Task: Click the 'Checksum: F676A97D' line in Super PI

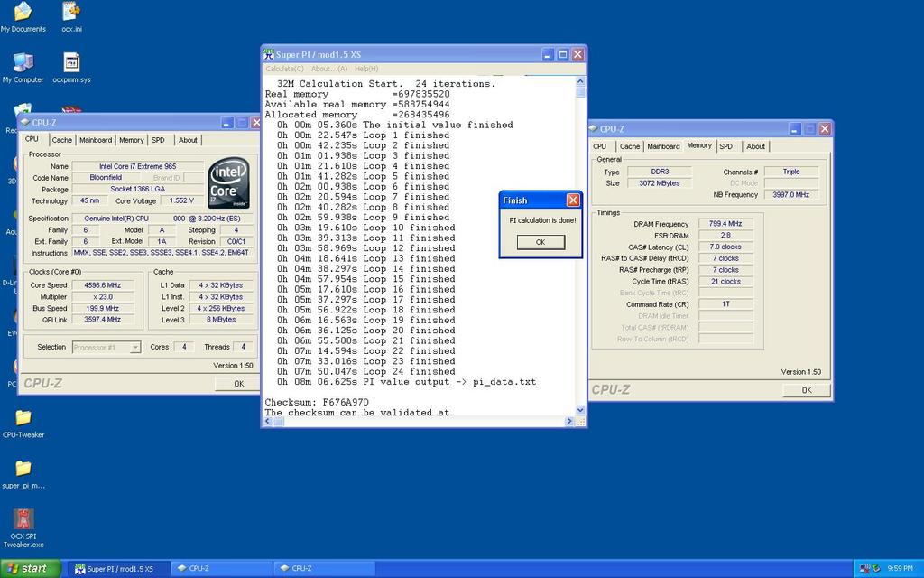Action: click(x=317, y=402)
